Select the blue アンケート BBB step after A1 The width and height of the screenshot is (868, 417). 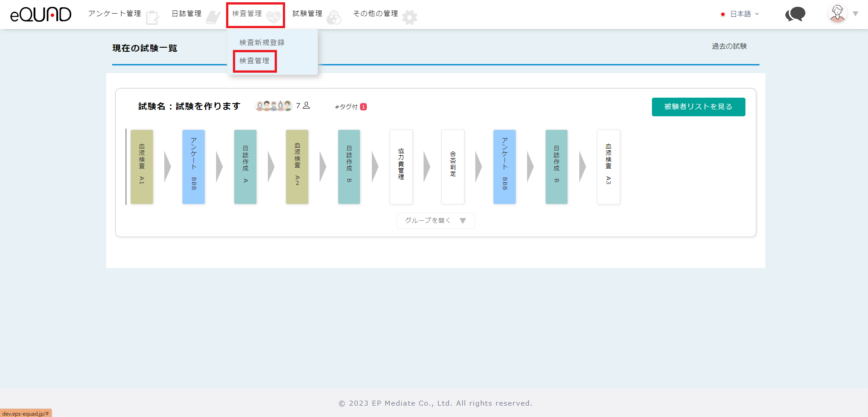(193, 167)
